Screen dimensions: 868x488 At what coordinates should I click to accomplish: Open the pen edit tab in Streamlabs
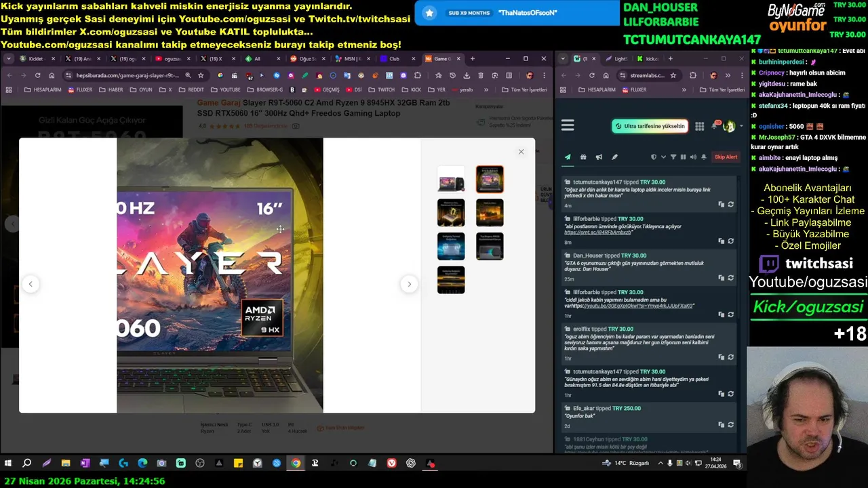[614, 157]
